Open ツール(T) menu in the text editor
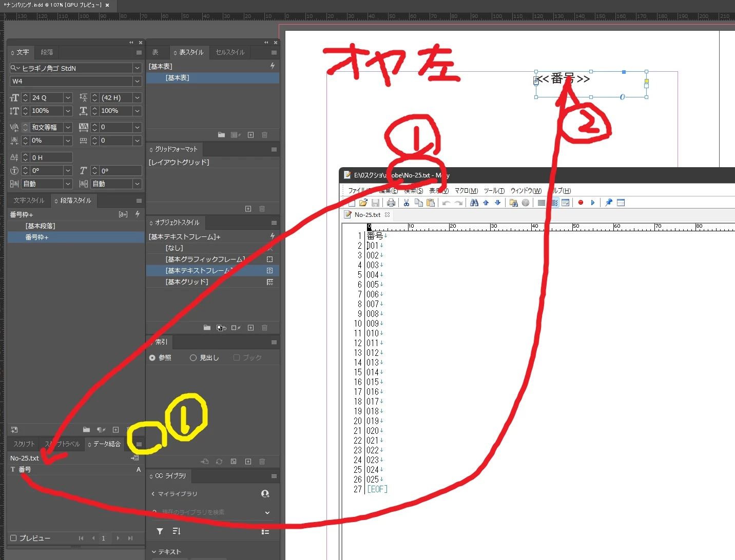Image resolution: width=735 pixels, height=560 pixels. (494, 191)
